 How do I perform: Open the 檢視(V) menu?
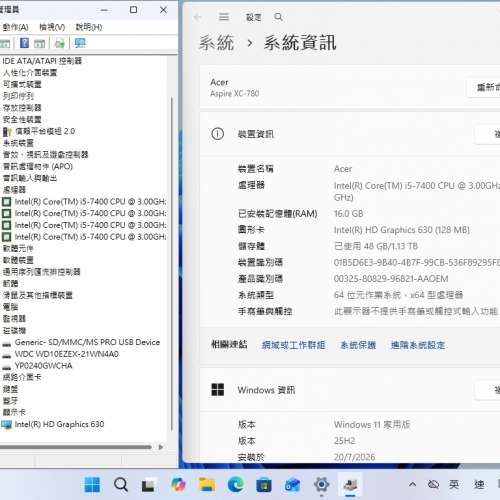(52, 27)
